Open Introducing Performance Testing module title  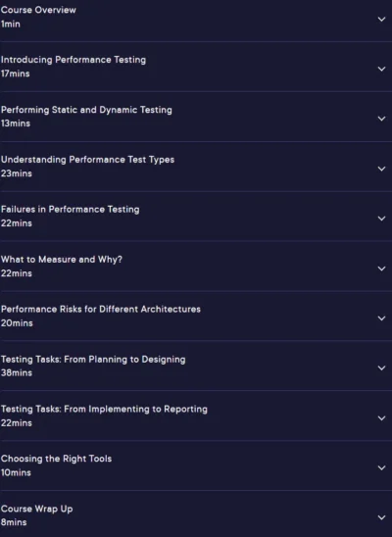pos(73,60)
